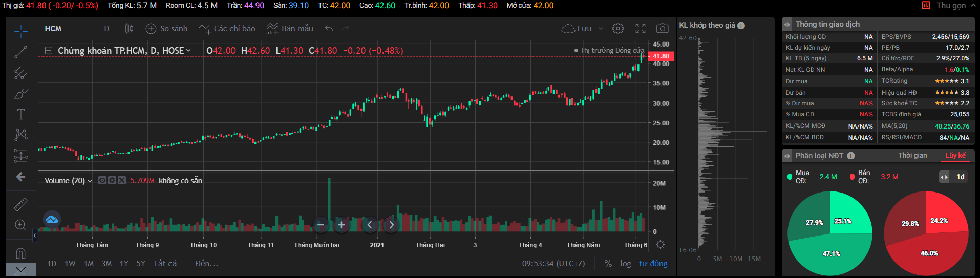Switch to the Lũy kế tab
The width and height of the screenshot is (980, 278).
[955, 156]
